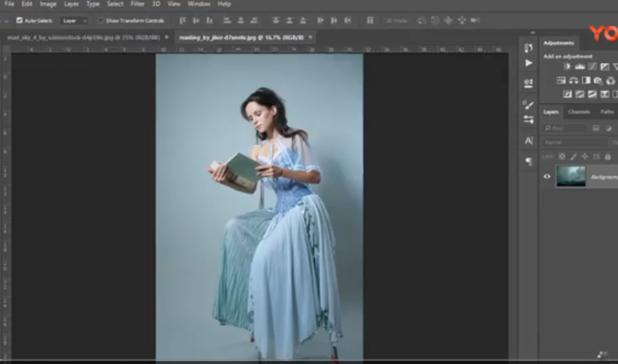618x364 pixels.
Task: Open the Properties panel icon
Action: click(528, 83)
